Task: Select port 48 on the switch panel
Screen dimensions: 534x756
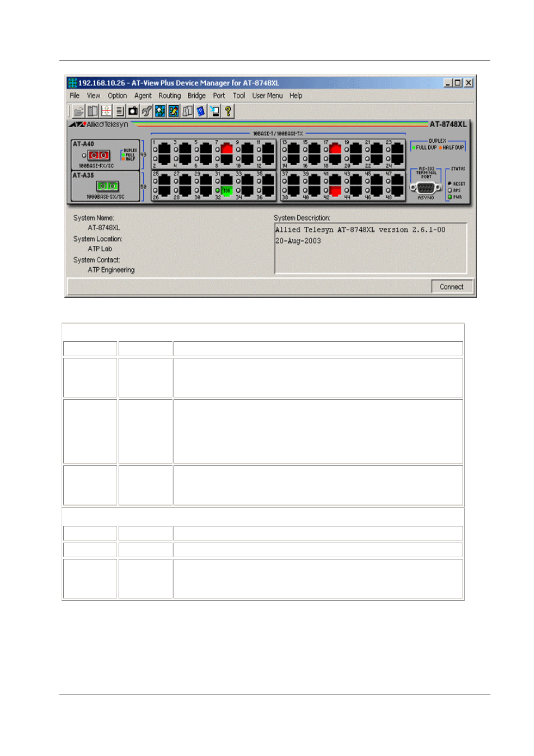Action: [397, 190]
